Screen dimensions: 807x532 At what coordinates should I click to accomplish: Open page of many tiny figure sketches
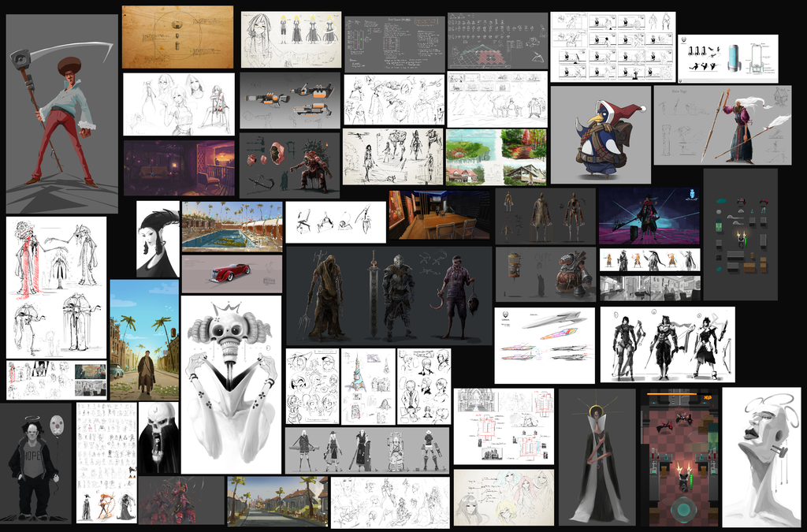click(x=106, y=463)
